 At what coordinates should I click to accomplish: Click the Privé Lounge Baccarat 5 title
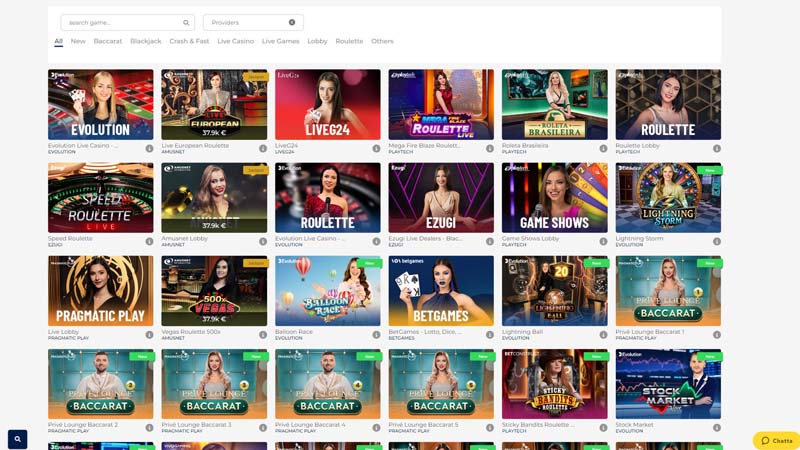point(423,424)
